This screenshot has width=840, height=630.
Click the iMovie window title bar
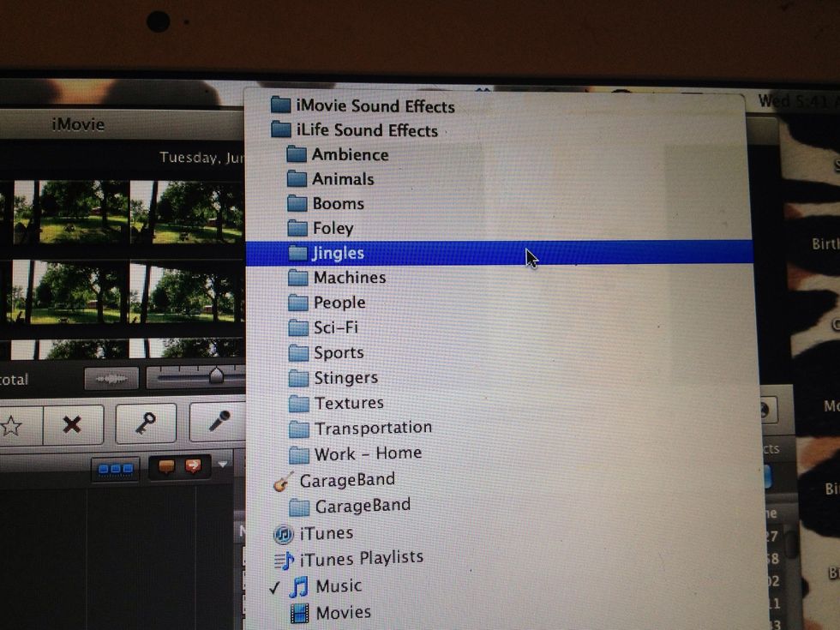122,124
